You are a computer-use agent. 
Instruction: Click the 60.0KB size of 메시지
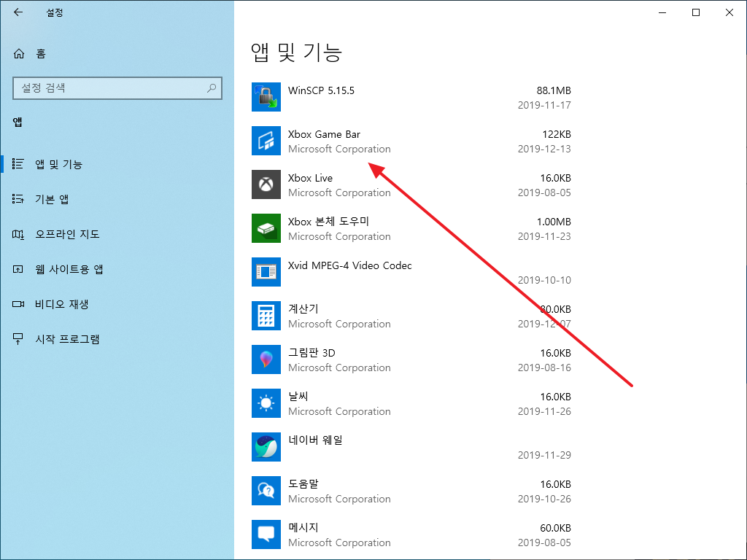(x=555, y=528)
